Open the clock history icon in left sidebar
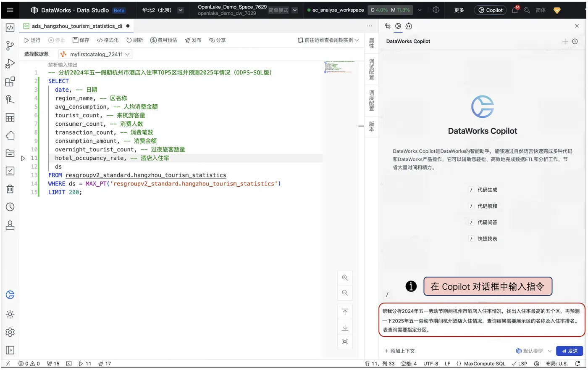The width and height of the screenshot is (588, 370). pos(10,207)
